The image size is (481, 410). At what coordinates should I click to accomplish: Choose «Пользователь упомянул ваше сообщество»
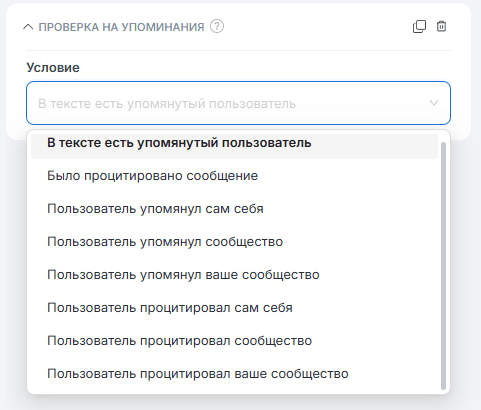pyautogui.click(x=234, y=275)
